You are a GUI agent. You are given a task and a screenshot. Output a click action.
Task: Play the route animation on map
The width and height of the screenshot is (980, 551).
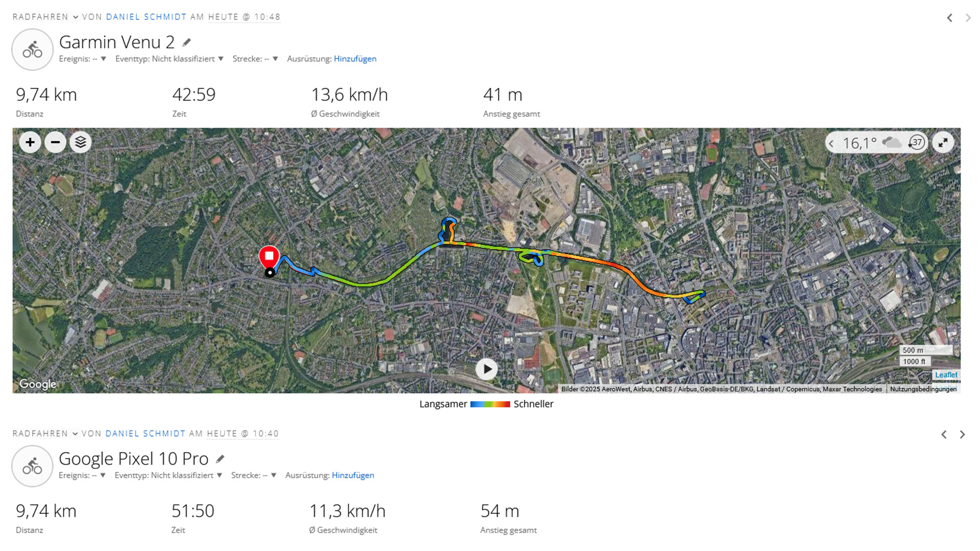[486, 369]
